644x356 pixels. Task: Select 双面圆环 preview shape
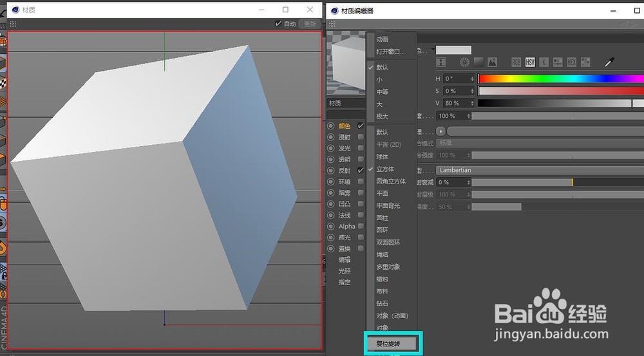pos(388,242)
